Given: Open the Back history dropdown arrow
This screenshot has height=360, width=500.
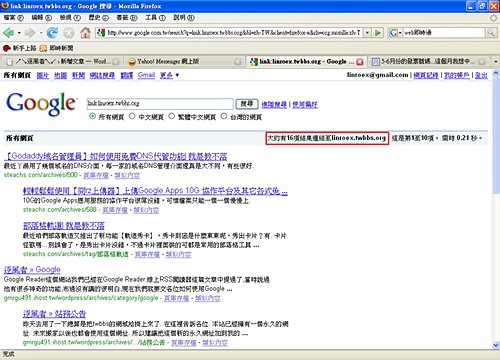Looking at the screenshot, I should [x=19, y=33].
